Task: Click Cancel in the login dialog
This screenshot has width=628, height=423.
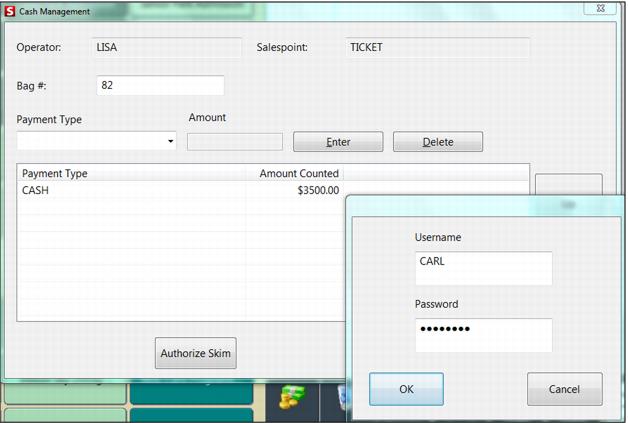Action: coord(564,389)
